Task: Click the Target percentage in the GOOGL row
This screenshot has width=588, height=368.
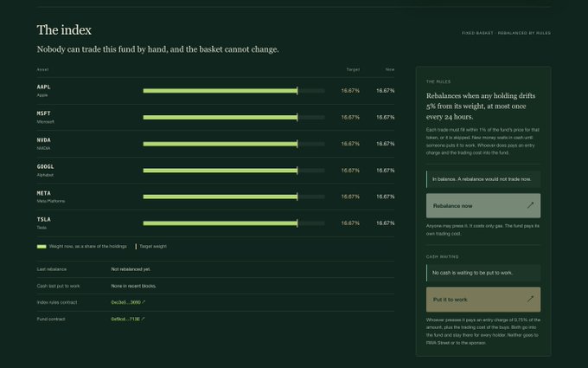Action: click(x=350, y=171)
